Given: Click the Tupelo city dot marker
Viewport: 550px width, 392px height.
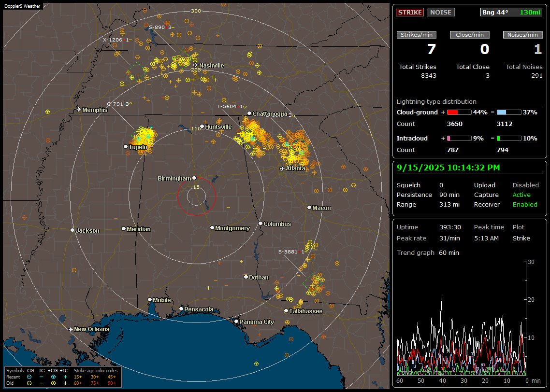Looking at the screenshot, I should click(126, 146).
